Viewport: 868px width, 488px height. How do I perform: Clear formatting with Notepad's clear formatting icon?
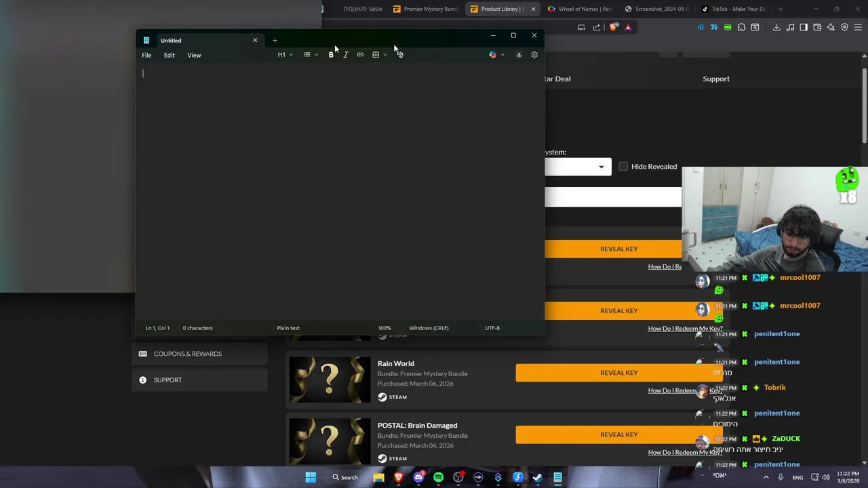click(x=400, y=55)
